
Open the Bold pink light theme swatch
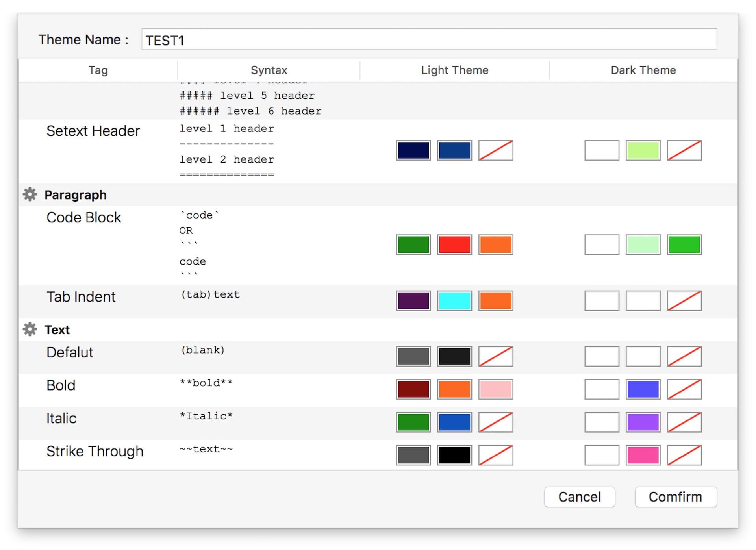(x=495, y=389)
